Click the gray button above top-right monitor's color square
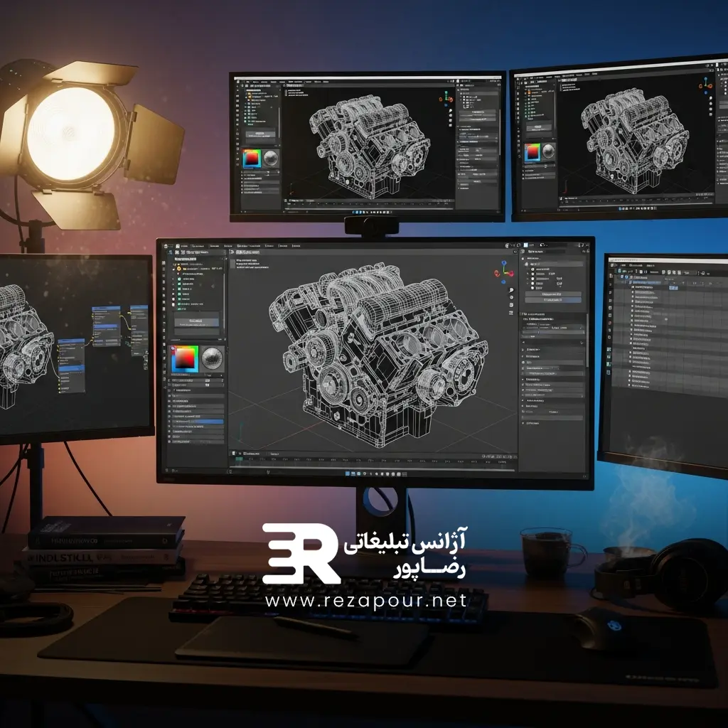The width and height of the screenshot is (728, 728). point(539,128)
